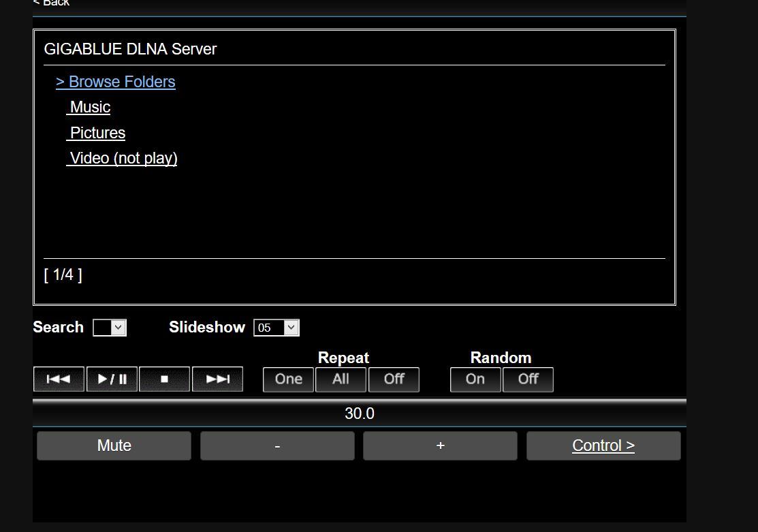This screenshot has width=758, height=532.
Task: Turn Repeat Off
Action: [x=394, y=379]
